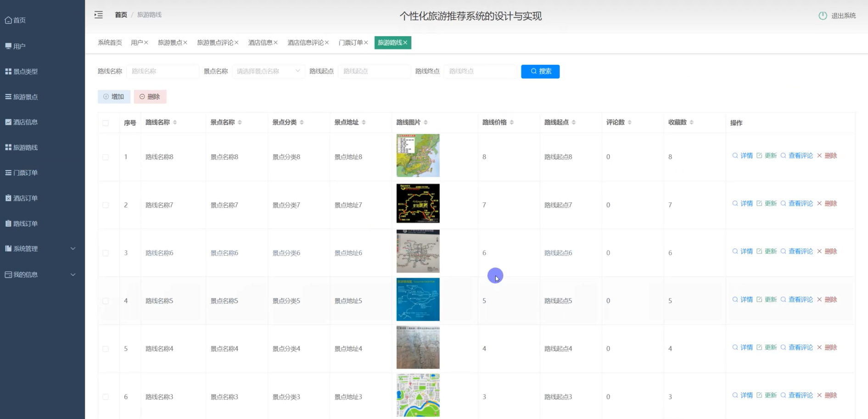This screenshot has width=868, height=419.
Task: Switch to the 酒店信息 tab
Action: (x=260, y=43)
